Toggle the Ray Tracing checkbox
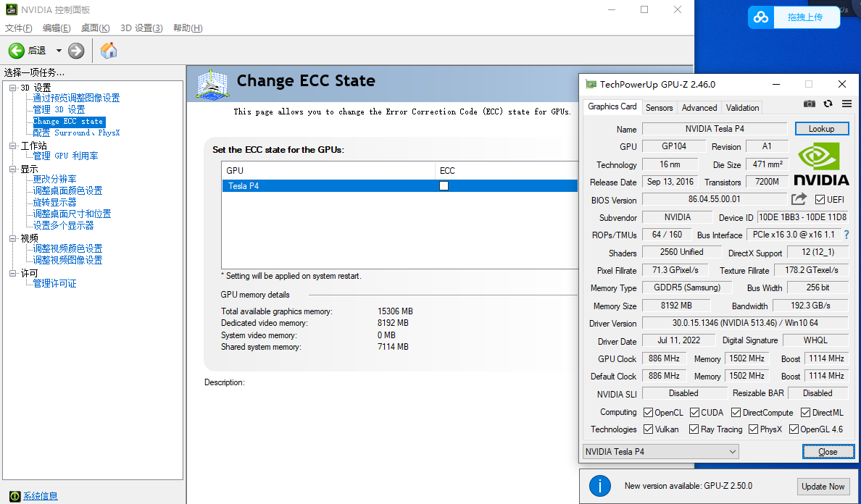This screenshot has height=504, width=861. click(694, 429)
